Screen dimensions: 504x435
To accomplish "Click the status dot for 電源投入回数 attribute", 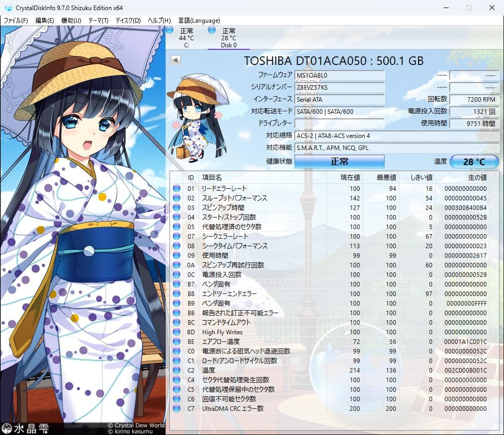I will (177, 274).
